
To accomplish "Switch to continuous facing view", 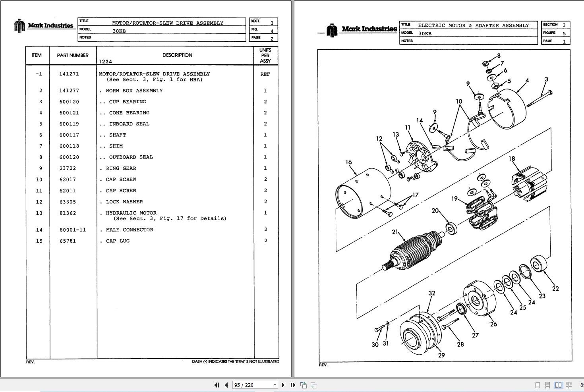I will (x=569, y=385).
